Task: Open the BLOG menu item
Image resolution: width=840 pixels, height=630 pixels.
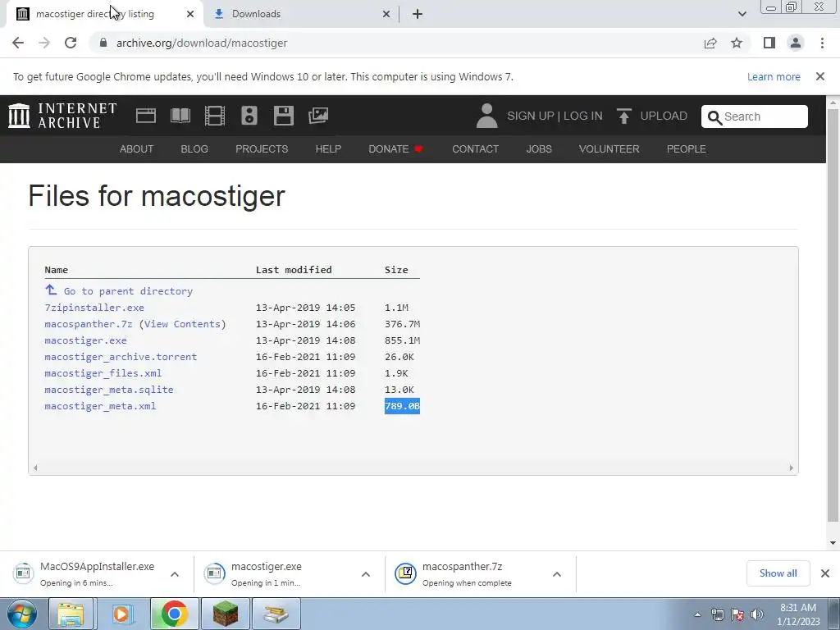Action: pyautogui.click(x=194, y=149)
